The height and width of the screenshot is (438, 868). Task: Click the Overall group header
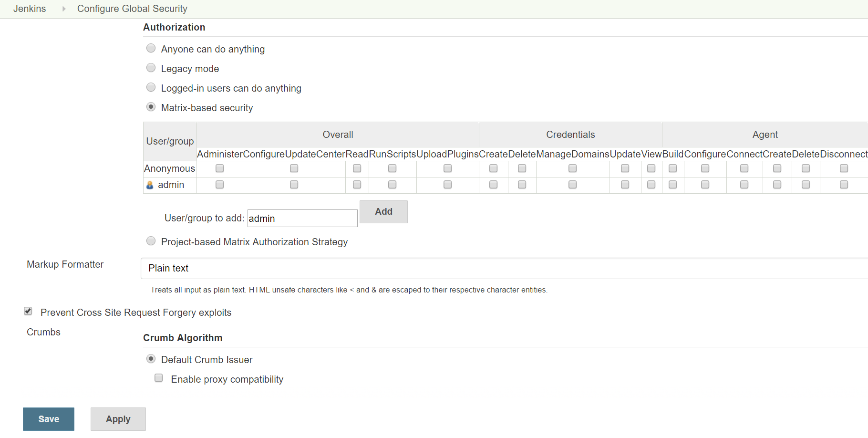[338, 135]
